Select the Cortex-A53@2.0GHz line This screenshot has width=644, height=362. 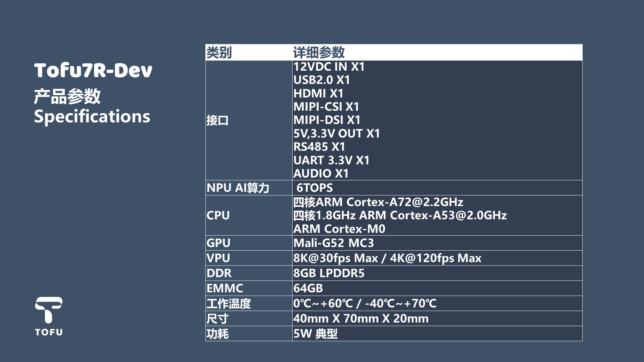pos(400,215)
